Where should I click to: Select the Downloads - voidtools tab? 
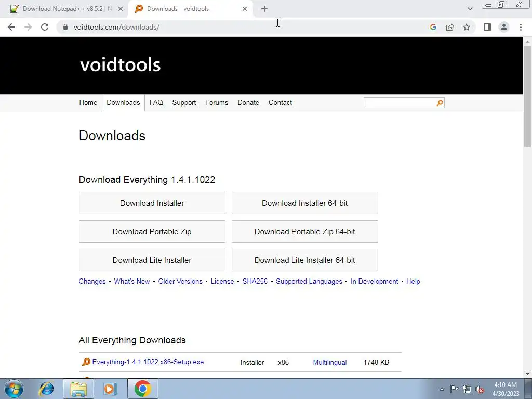point(190,9)
